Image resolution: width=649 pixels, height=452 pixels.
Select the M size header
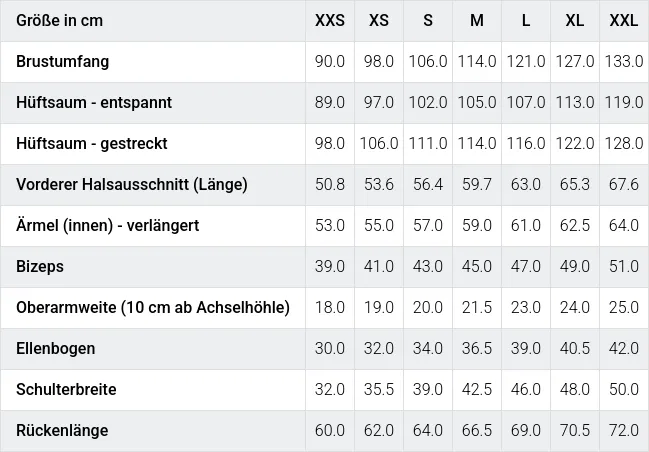[x=477, y=20]
